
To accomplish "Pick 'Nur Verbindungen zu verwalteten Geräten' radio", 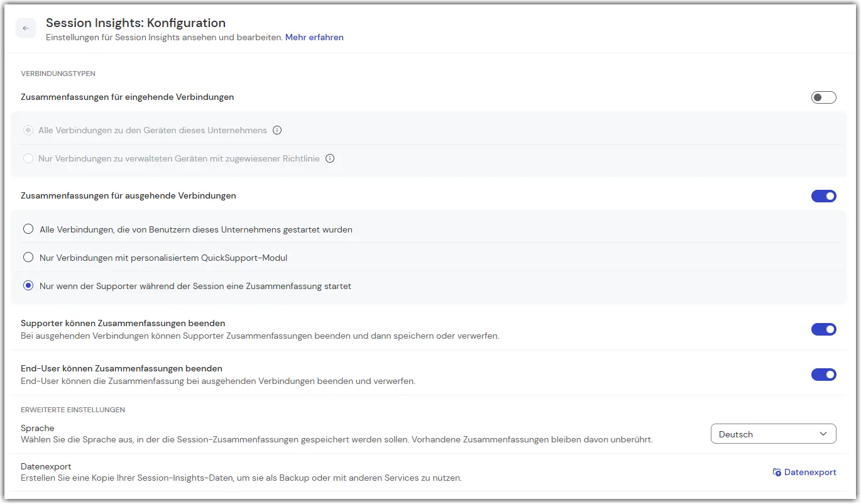I will tap(28, 159).
